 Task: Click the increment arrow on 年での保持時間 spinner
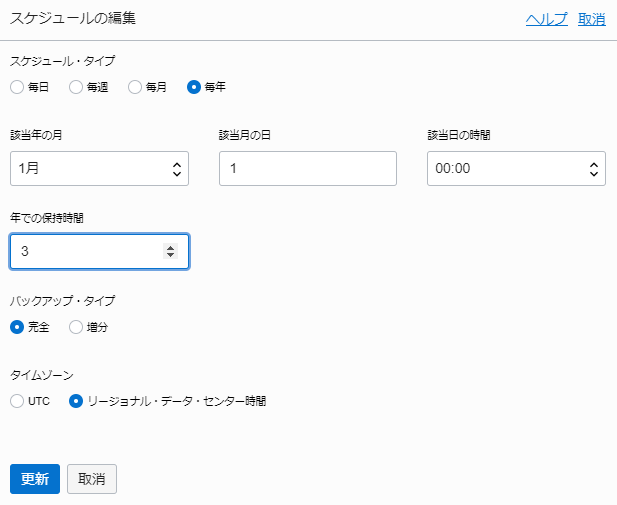coord(170,247)
